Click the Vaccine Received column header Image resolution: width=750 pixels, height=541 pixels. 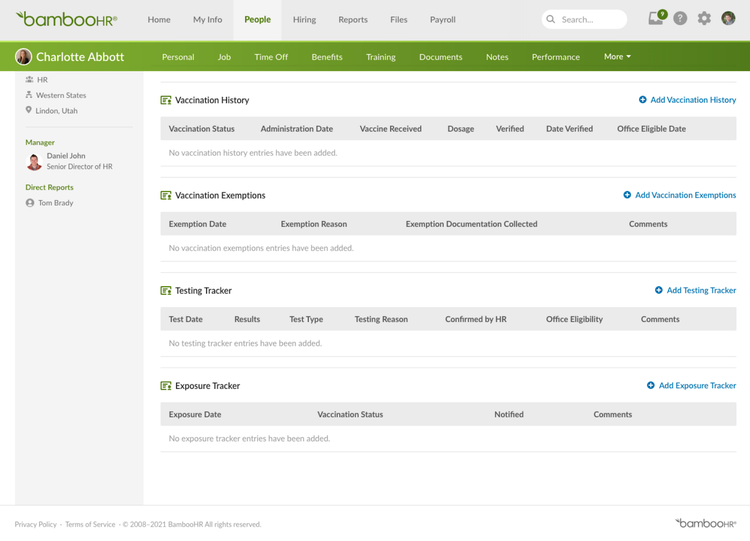(390, 129)
